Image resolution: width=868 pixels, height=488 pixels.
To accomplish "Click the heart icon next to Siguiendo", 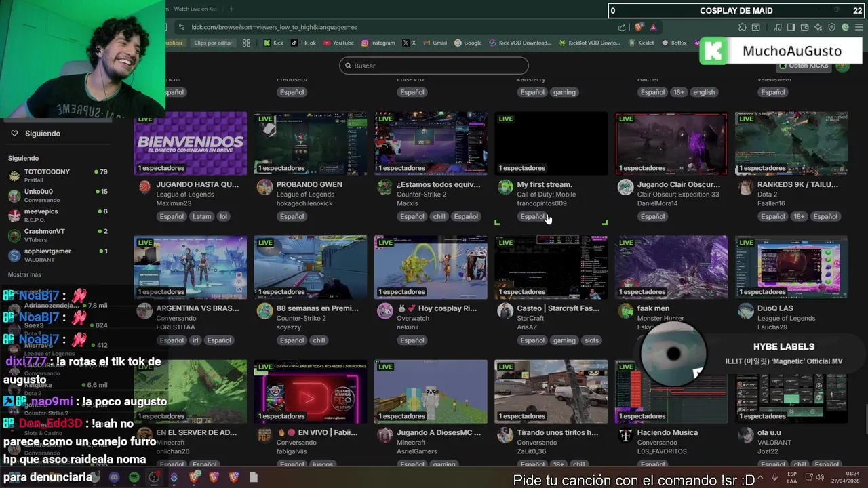I will [14, 134].
